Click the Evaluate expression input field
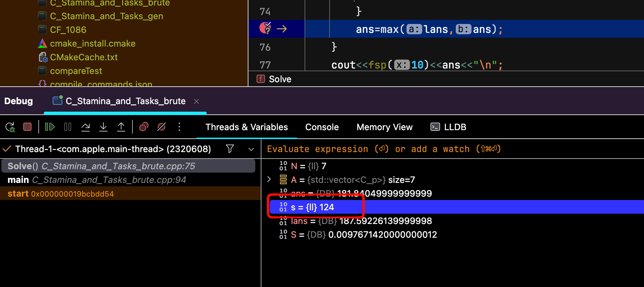 tap(445, 149)
